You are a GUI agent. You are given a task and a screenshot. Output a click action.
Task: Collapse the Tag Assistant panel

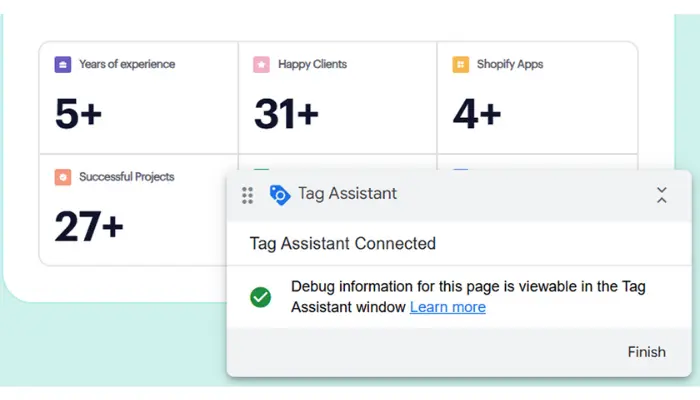coord(662,195)
